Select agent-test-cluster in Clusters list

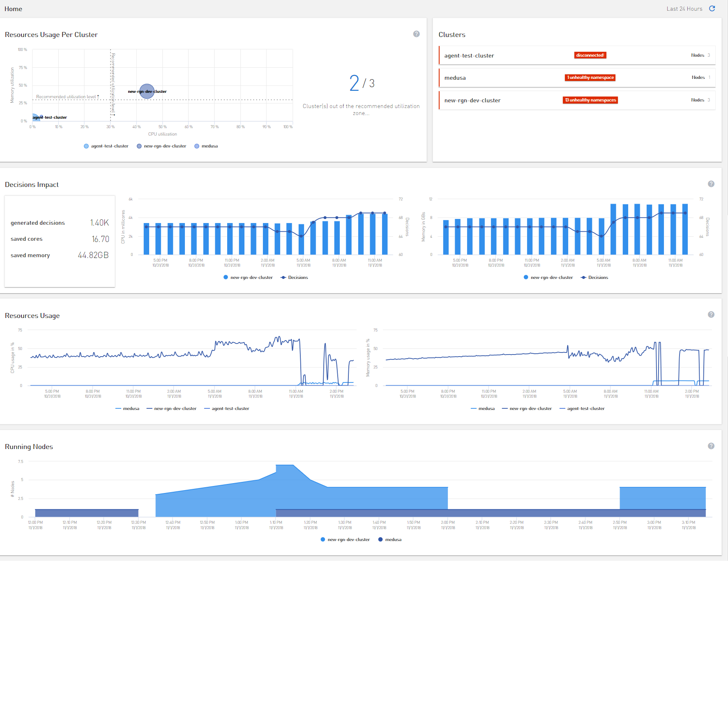tap(577, 55)
